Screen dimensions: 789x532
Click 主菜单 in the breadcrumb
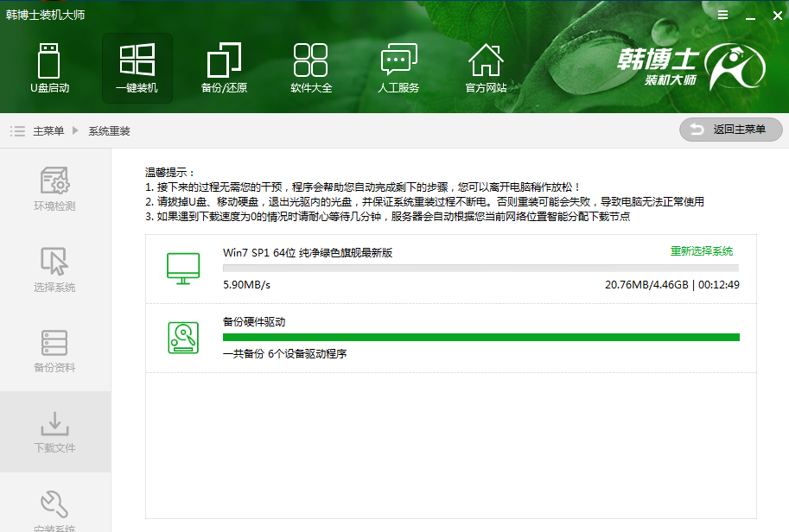[49, 130]
